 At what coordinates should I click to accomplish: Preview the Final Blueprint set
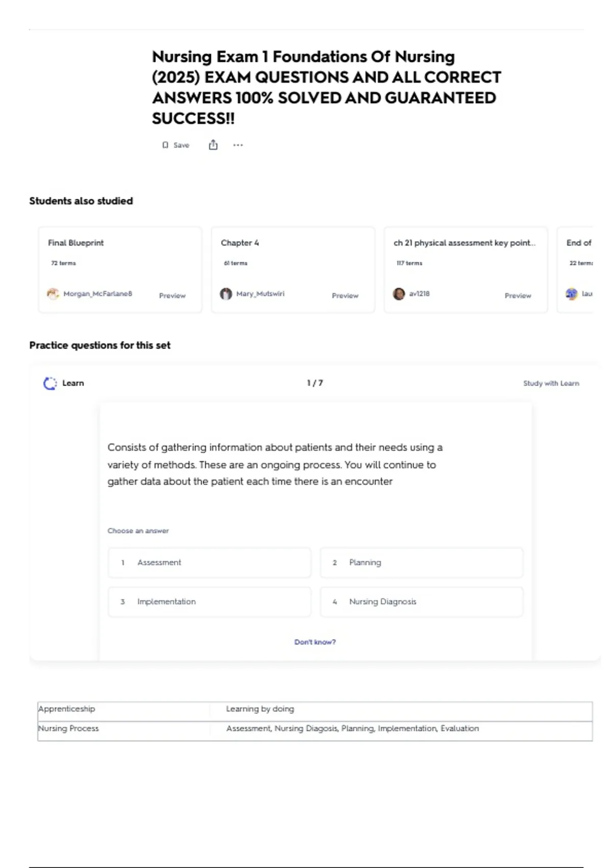172,296
